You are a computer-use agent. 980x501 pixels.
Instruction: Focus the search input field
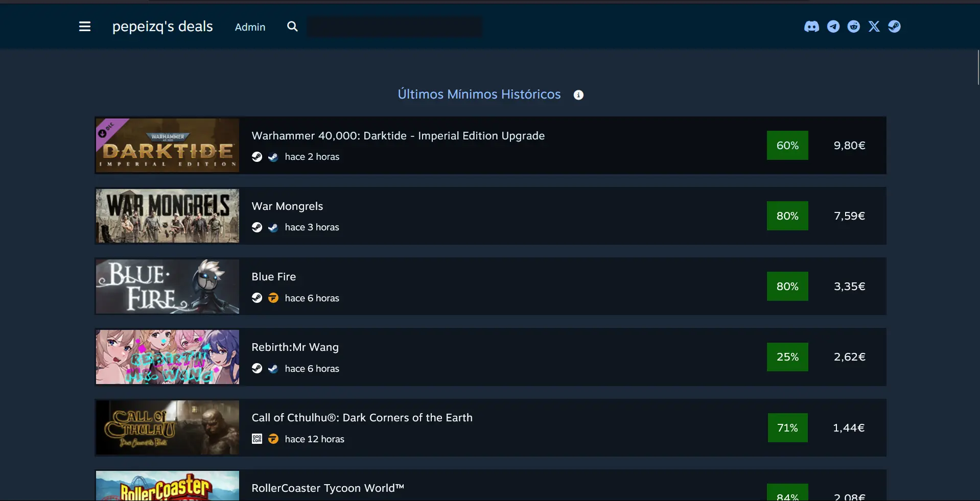394,27
